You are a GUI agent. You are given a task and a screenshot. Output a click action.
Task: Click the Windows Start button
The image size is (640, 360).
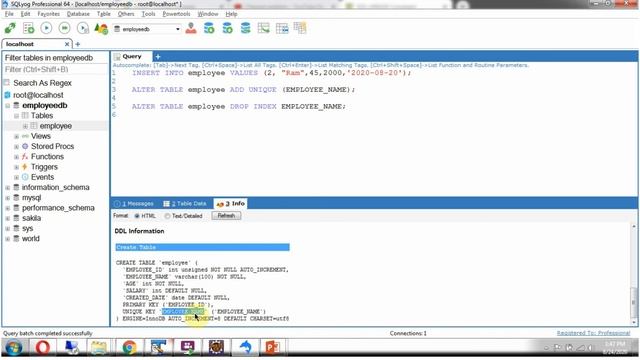coord(13,347)
